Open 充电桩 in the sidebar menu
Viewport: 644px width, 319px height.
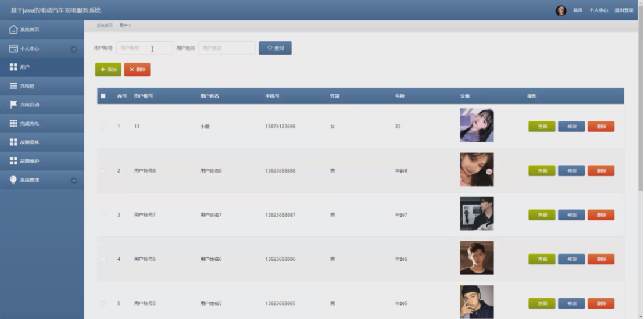(x=42, y=86)
